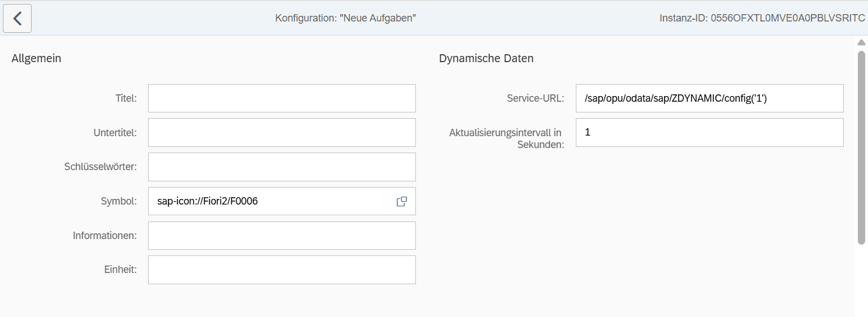Image resolution: width=868 pixels, height=317 pixels.
Task: Click the vertical scrollbar thumb
Action: (861, 147)
